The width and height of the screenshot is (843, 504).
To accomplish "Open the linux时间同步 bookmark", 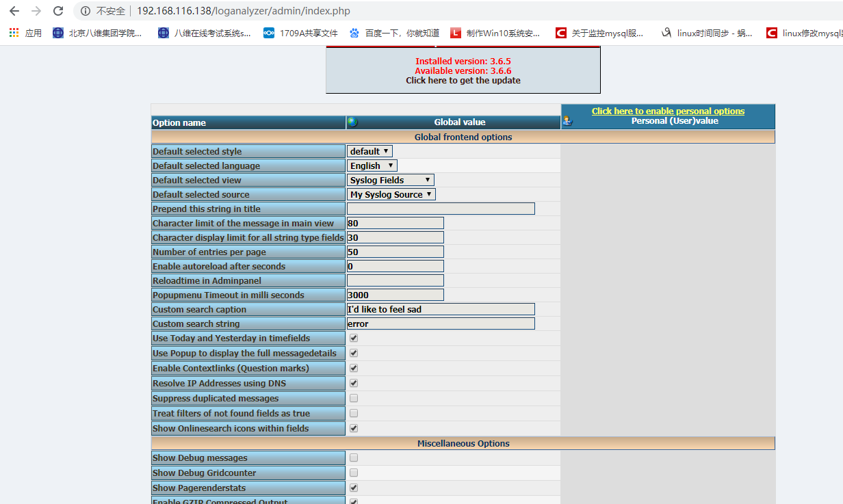I will point(707,33).
